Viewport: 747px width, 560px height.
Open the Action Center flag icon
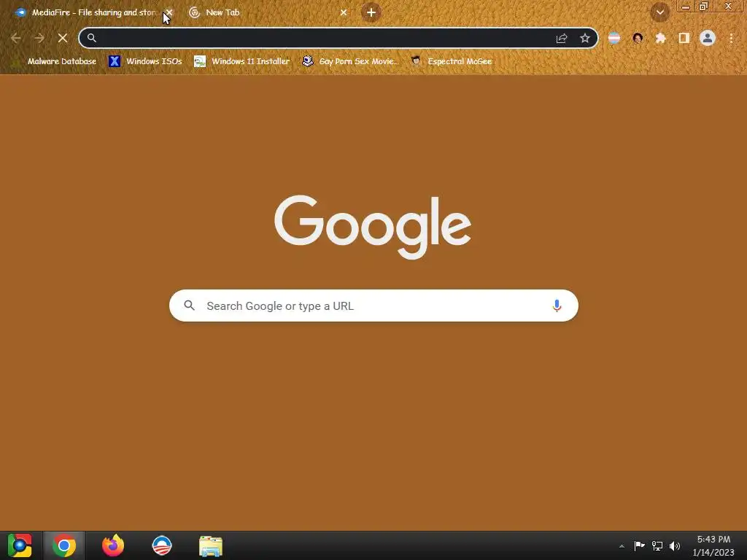pos(639,545)
